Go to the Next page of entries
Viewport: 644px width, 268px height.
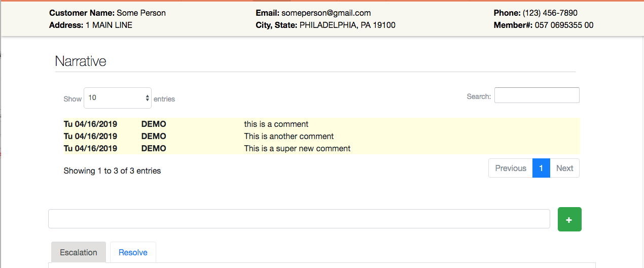click(564, 169)
